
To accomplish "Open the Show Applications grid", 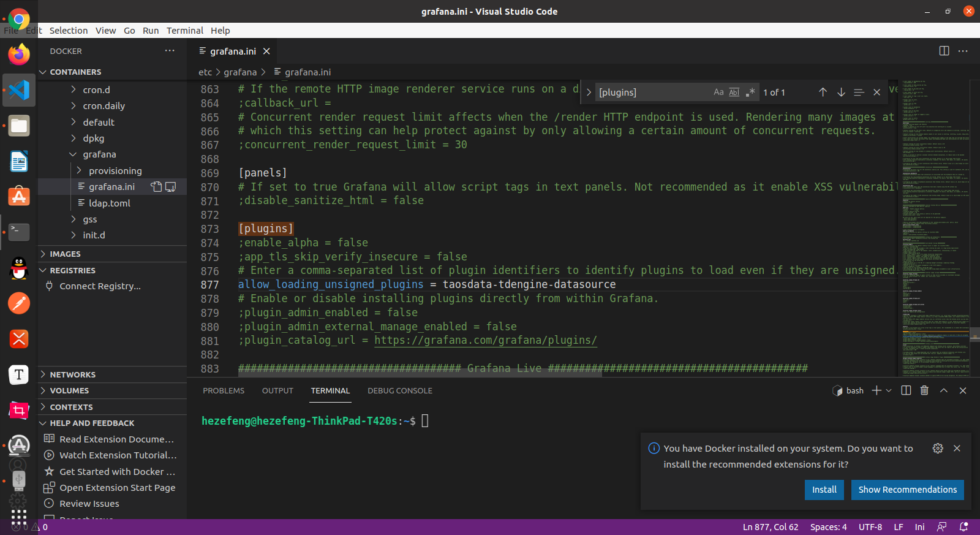I will [x=19, y=517].
